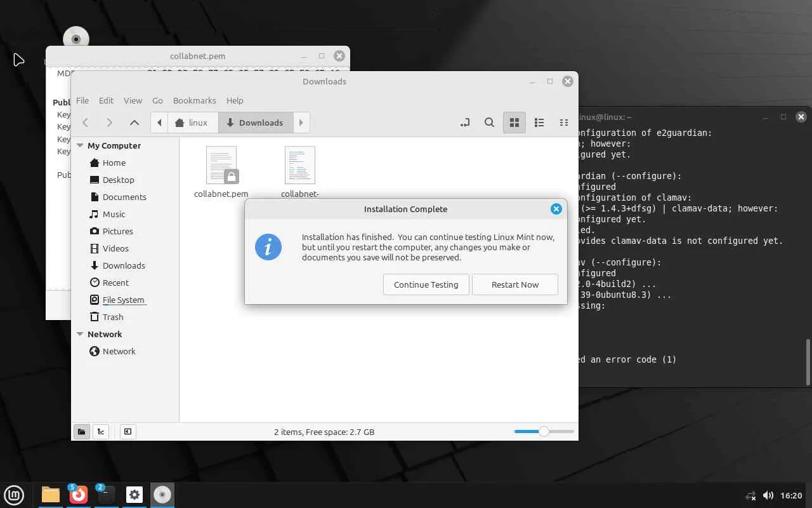Open the network icon in the system tray
812x508 pixels.
[751, 495]
